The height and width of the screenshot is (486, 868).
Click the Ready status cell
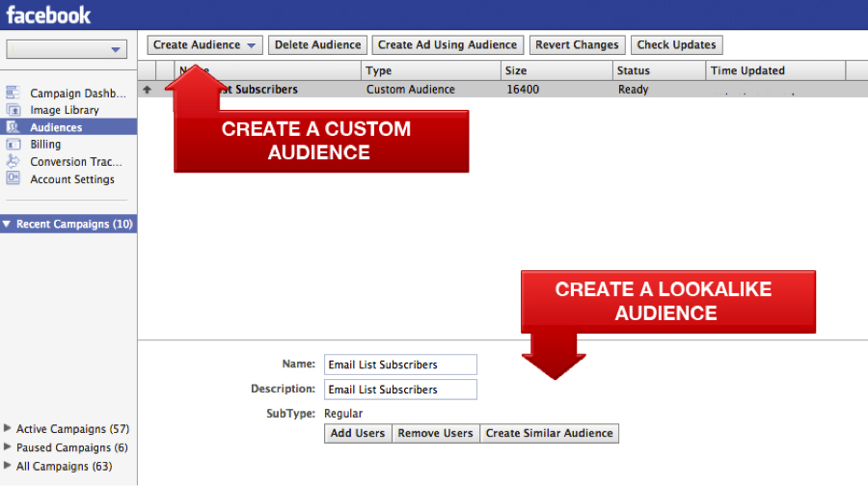click(633, 89)
